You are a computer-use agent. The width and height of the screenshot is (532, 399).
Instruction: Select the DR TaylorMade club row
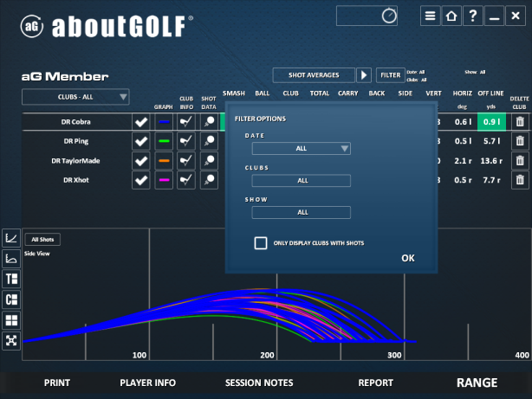(x=76, y=161)
